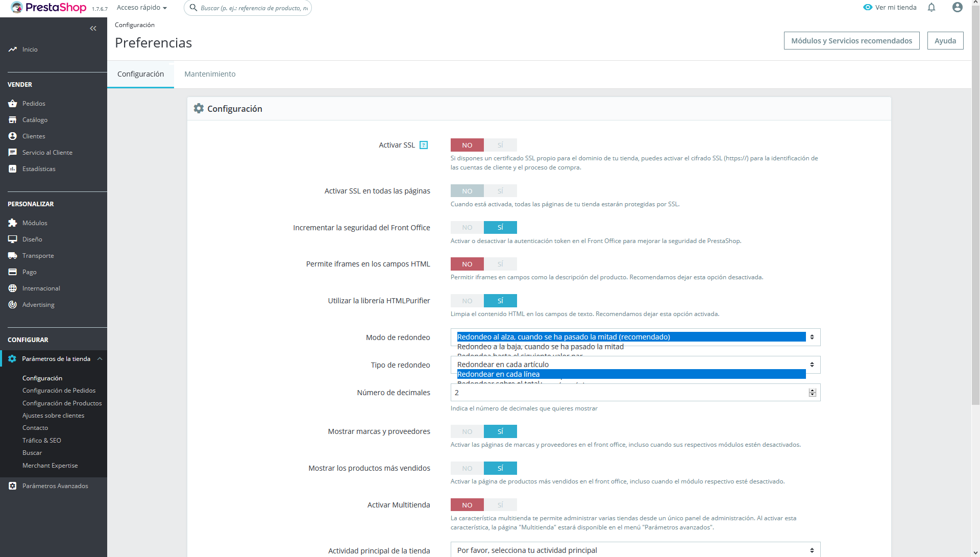This screenshot has height=557, width=980.
Task: Click the Internacional globe icon
Action: [x=13, y=288]
